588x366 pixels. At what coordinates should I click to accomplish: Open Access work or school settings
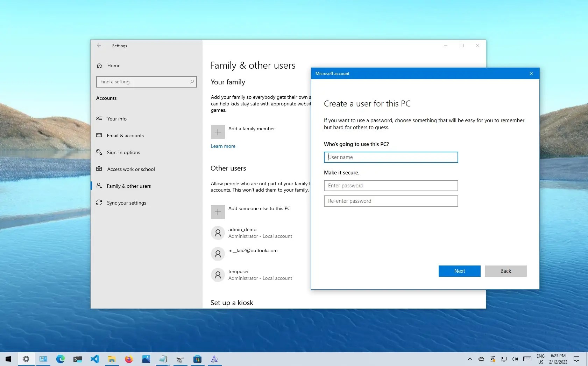(131, 169)
